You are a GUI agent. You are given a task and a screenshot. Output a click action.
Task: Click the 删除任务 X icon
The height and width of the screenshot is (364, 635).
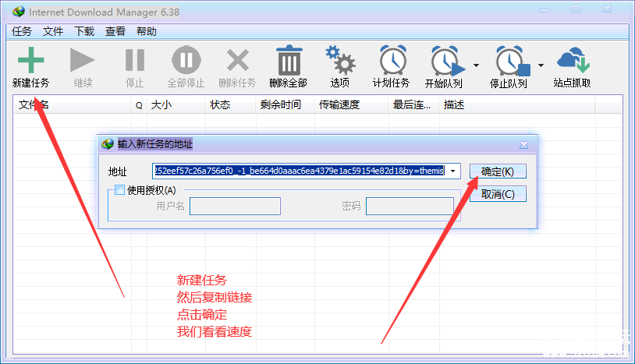238,60
